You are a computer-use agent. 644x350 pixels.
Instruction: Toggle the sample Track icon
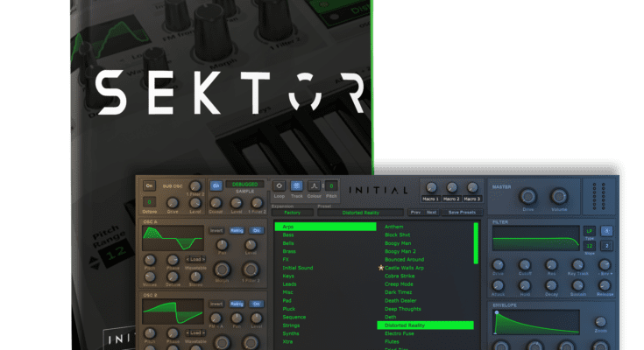coord(296,185)
